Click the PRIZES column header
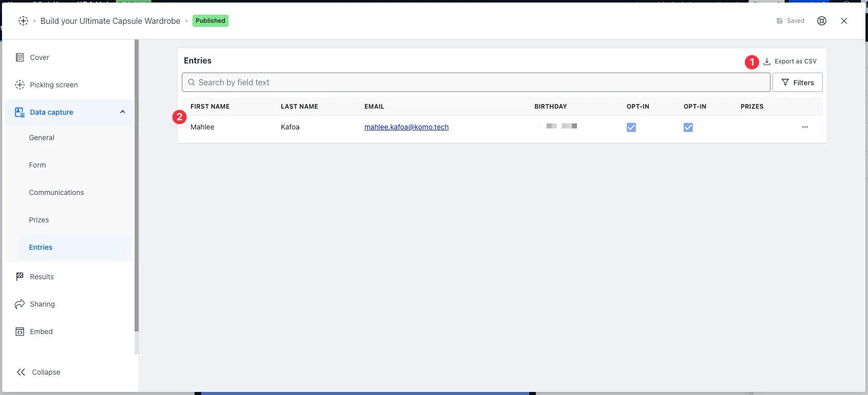This screenshot has width=868, height=395. click(x=752, y=107)
